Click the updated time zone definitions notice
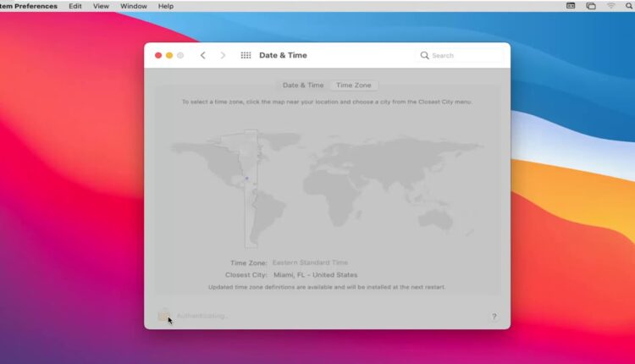This screenshot has width=635, height=364. [x=327, y=287]
